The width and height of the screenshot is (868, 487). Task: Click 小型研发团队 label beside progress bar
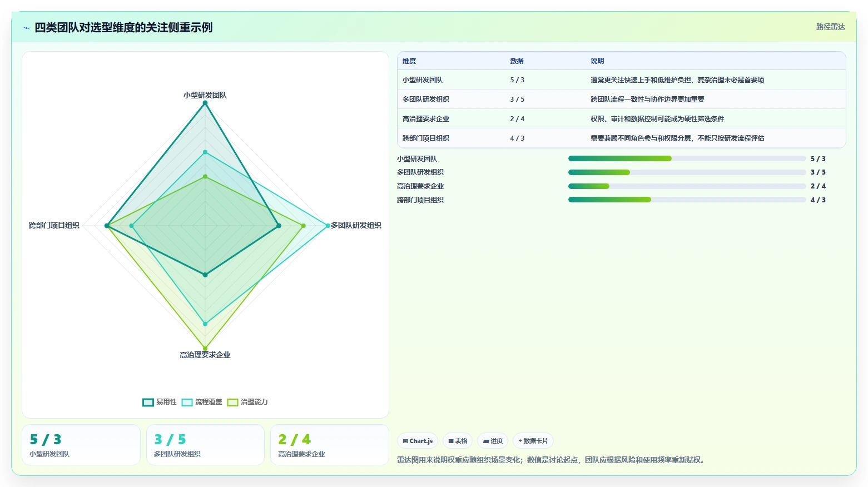417,159
